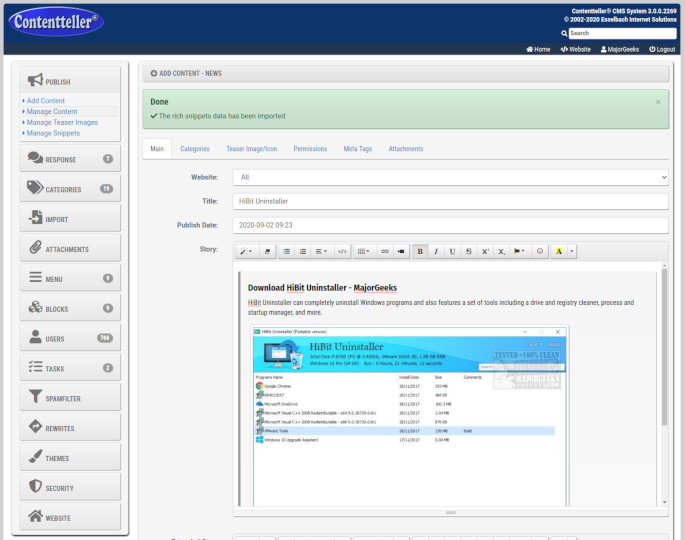Click the insert link icon
685x540 pixels.
pos(384,251)
